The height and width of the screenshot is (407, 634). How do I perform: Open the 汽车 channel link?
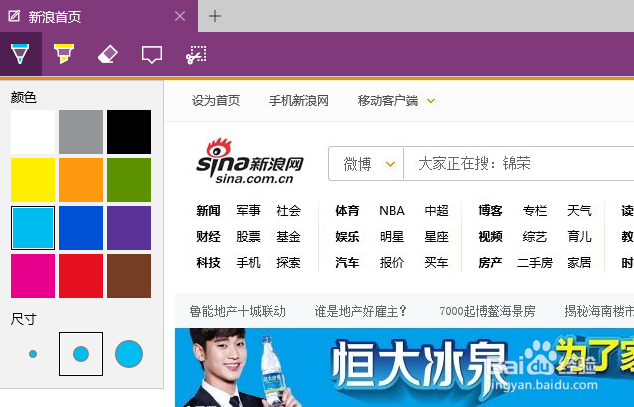pyautogui.click(x=347, y=263)
